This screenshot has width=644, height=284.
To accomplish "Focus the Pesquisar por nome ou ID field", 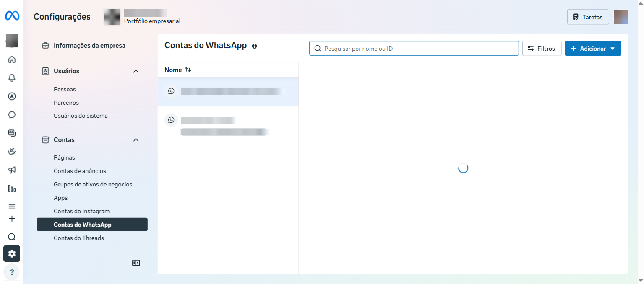I will (414, 49).
